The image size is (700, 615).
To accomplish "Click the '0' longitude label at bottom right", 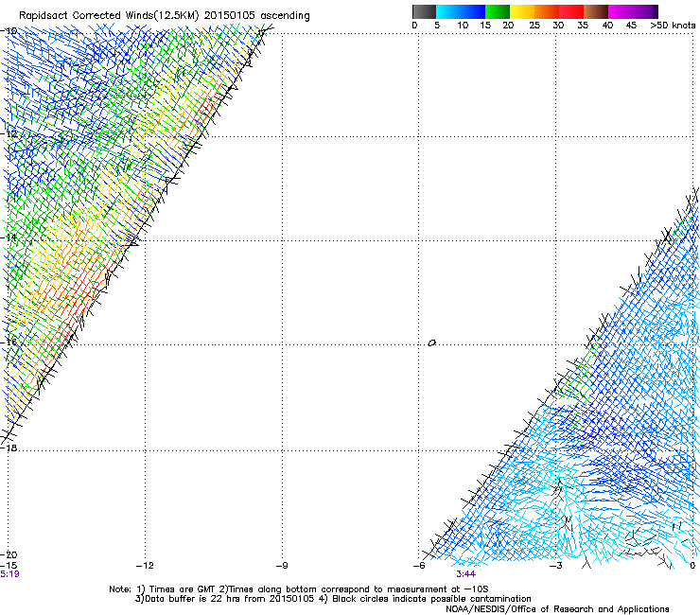I will tap(692, 566).
